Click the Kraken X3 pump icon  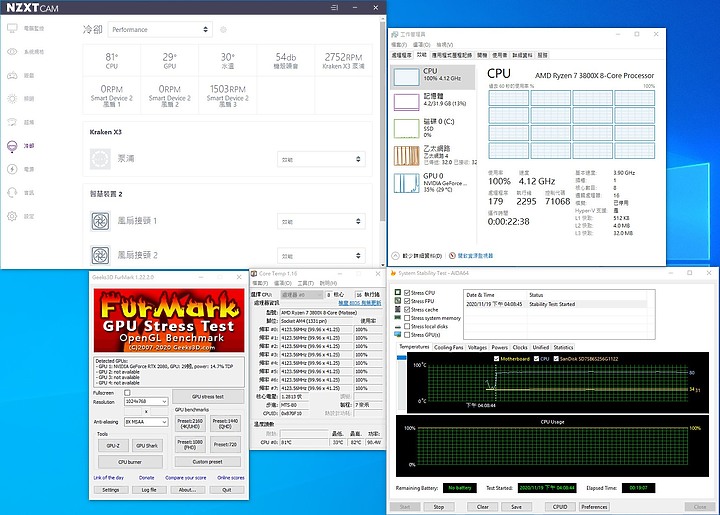[100, 159]
